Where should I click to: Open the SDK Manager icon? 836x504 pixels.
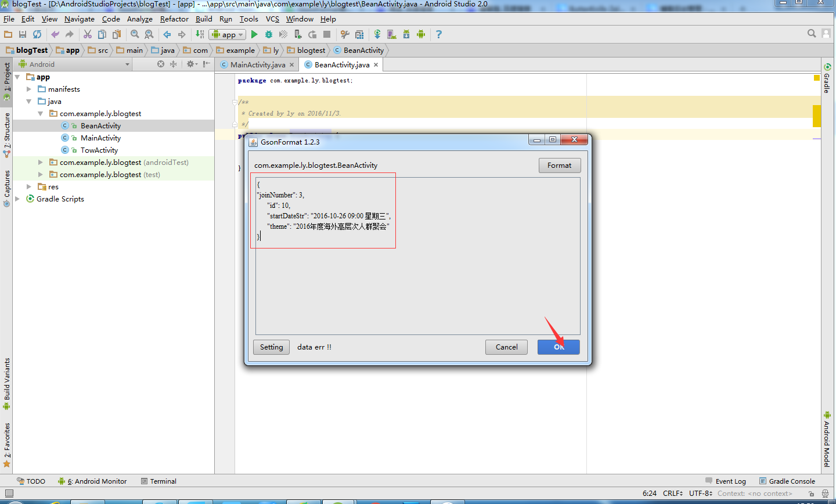tap(406, 34)
